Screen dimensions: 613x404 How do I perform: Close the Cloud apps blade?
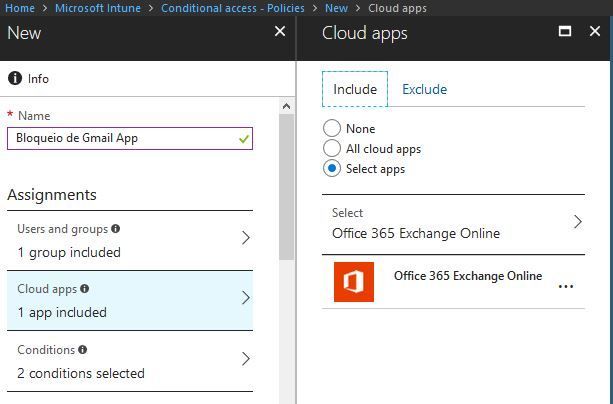pos(595,32)
